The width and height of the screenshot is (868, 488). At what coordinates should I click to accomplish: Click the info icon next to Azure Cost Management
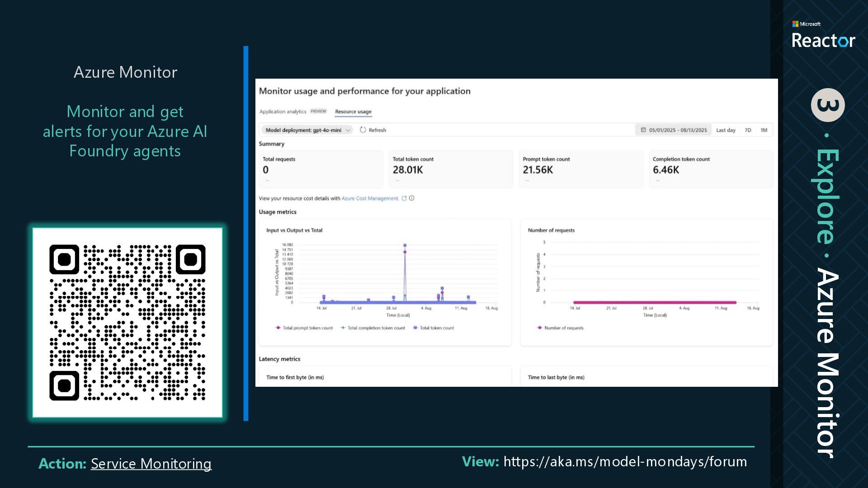[412, 198]
